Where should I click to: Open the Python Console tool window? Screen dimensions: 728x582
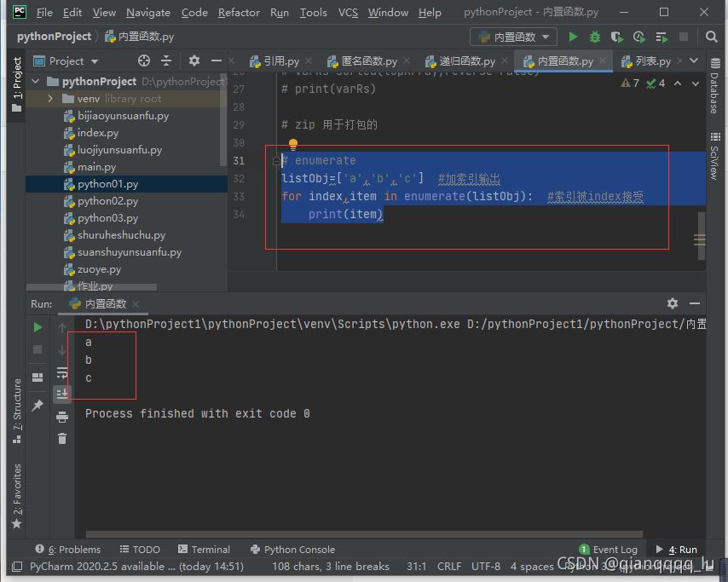(292, 550)
